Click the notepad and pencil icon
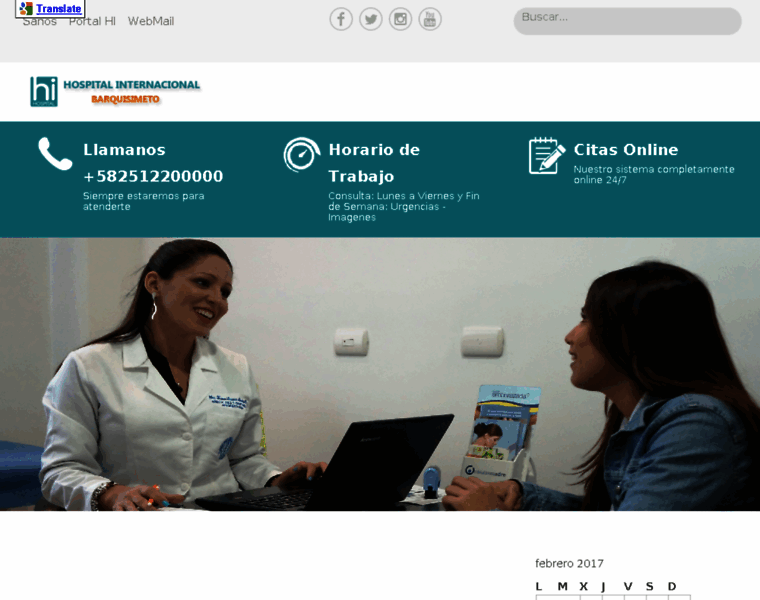760x600 pixels. coord(547,156)
